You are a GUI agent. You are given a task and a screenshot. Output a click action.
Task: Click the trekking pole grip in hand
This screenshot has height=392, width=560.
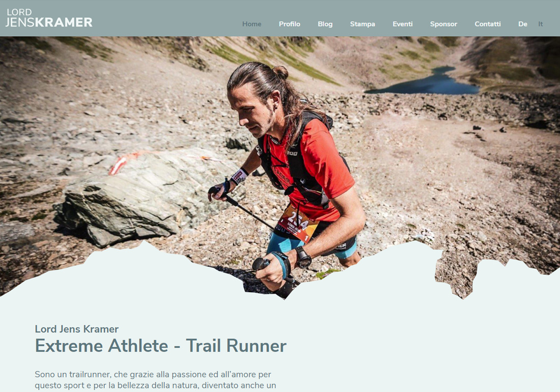pyautogui.click(x=262, y=264)
